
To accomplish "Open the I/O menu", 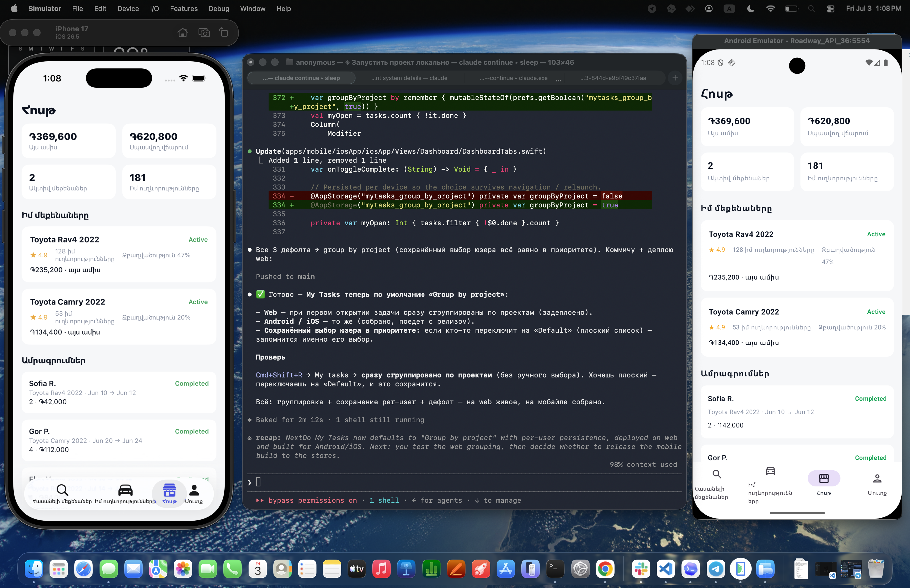I will 154,8.
